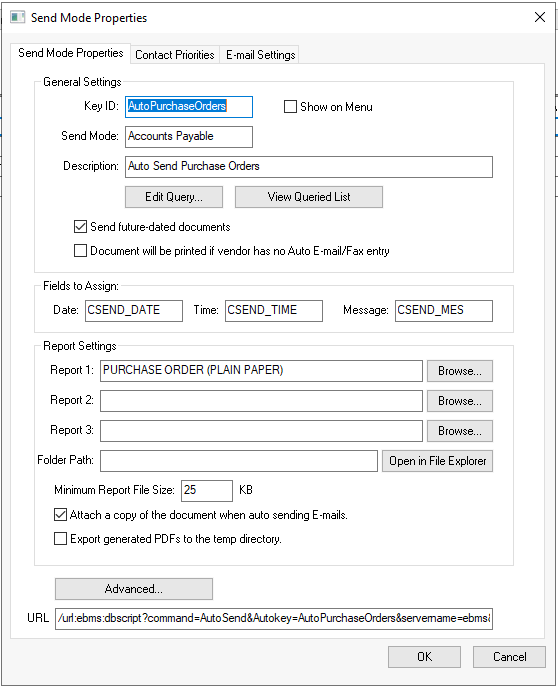This screenshot has width=558, height=690.
Task: Click the Date field CSEND_DATE
Action: point(134,311)
